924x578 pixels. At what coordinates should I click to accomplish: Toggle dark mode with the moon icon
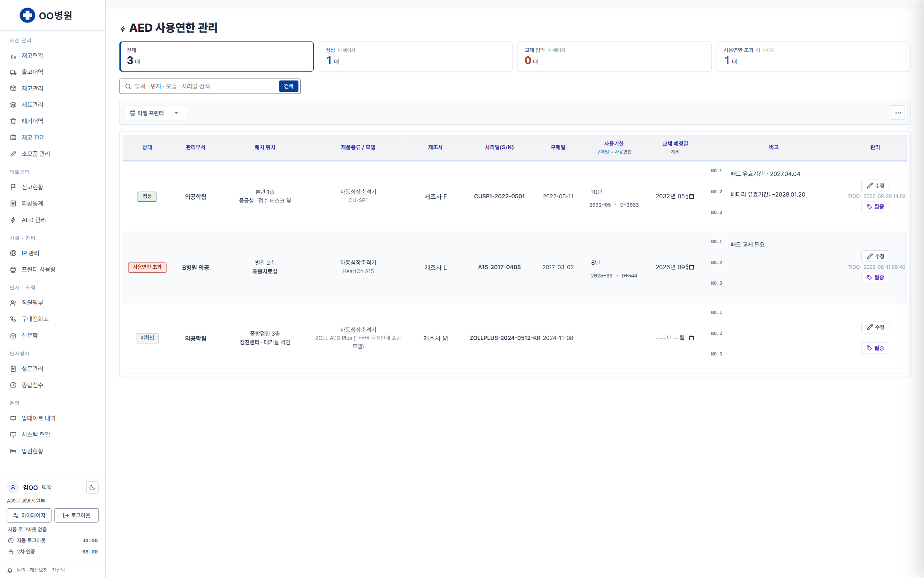tap(92, 487)
